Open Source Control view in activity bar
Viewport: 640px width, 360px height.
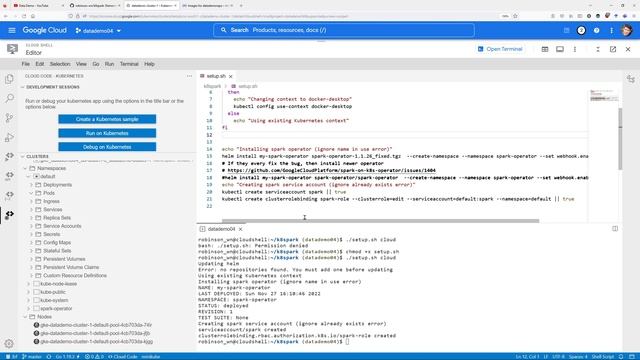[x=9, y=118]
